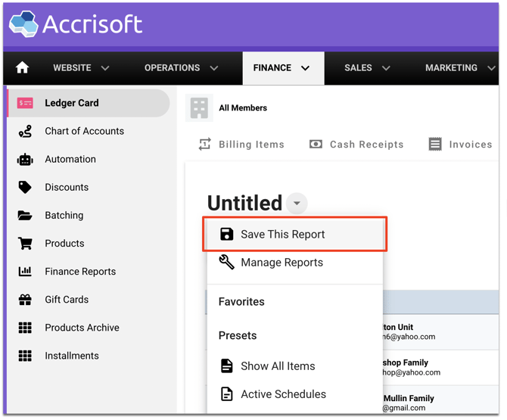
Task: Select the Gift Cards gift icon
Action: [25, 300]
